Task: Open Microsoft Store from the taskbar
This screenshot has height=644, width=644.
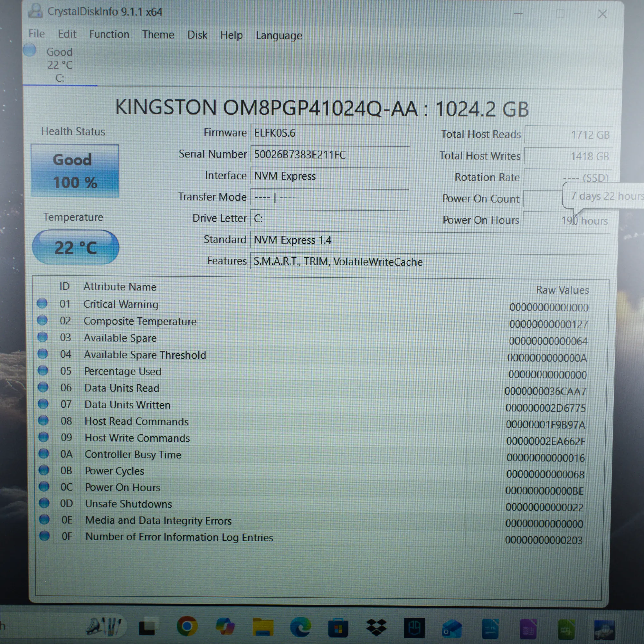Action: 338,628
